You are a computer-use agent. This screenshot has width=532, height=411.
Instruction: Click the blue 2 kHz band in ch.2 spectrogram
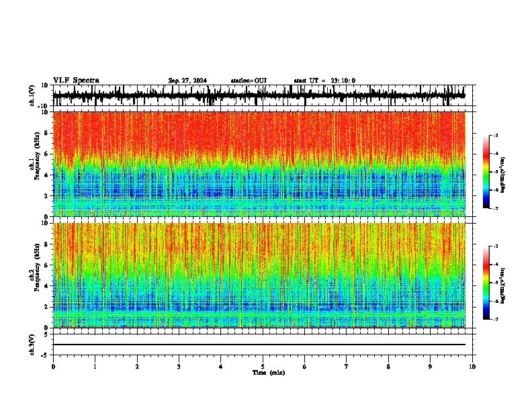point(259,305)
